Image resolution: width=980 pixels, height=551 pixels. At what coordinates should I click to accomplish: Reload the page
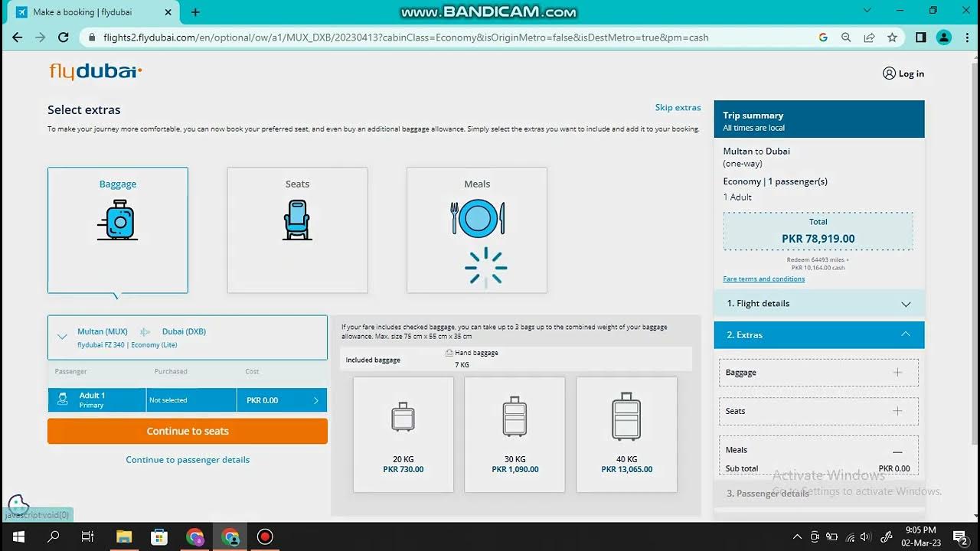[x=64, y=37]
